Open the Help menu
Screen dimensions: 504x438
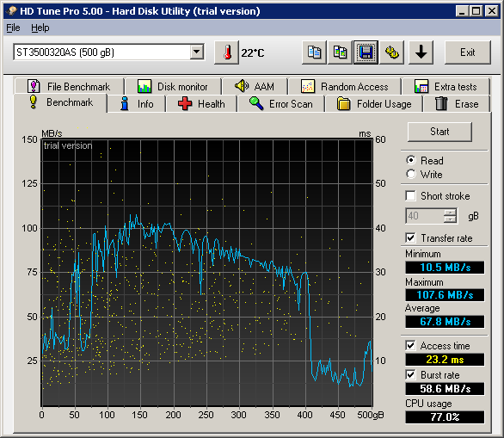[x=40, y=28]
